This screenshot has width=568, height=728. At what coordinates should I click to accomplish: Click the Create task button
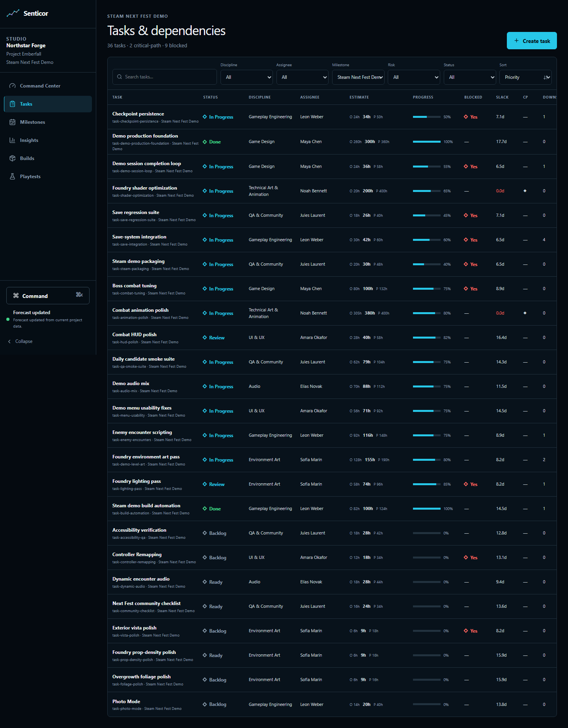532,41
